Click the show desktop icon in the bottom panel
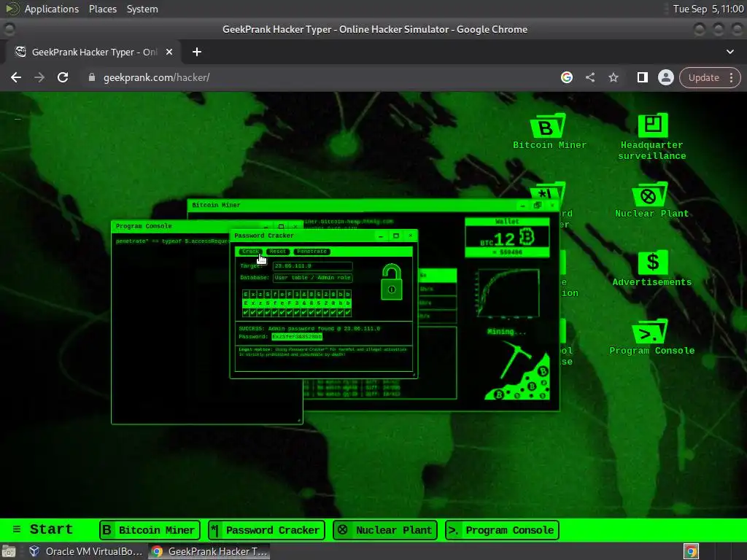The width and height of the screenshot is (747, 560). (9, 551)
